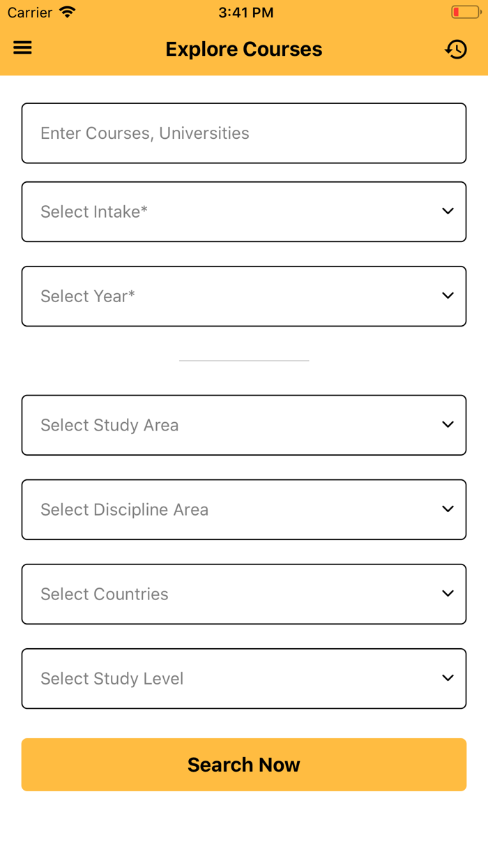Image resolution: width=488 pixels, height=868 pixels.
Task: Tap the battery indicator
Action: click(x=465, y=11)
